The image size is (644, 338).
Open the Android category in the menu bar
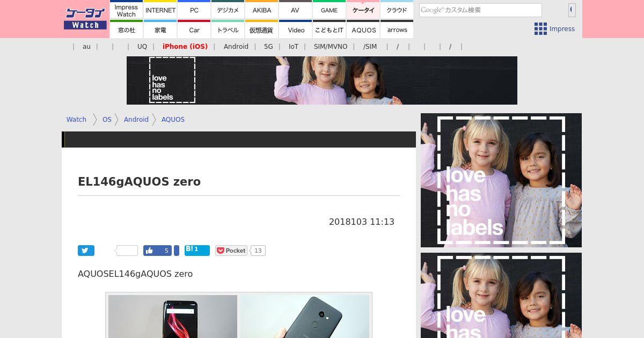tap(236, 47)
